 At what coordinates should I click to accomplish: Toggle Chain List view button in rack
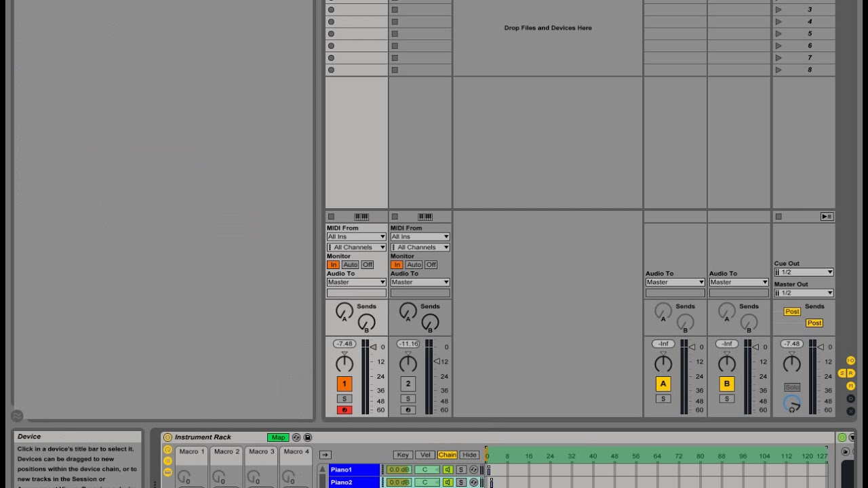click(x=167, y=461)
